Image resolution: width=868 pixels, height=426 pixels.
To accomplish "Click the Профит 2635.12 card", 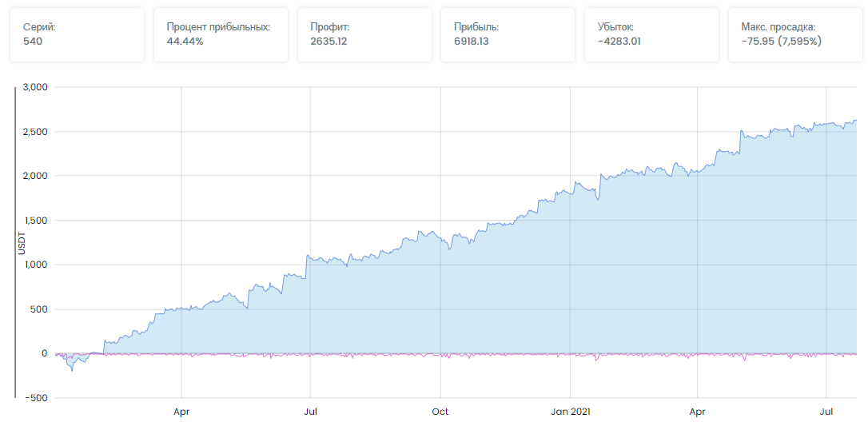I will tap(364, 34).
